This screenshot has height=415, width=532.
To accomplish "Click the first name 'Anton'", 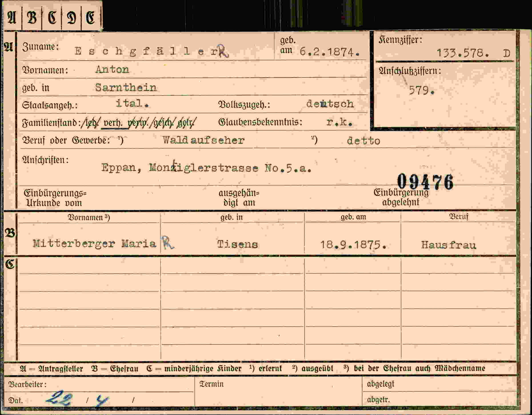I will coord(112,70).
